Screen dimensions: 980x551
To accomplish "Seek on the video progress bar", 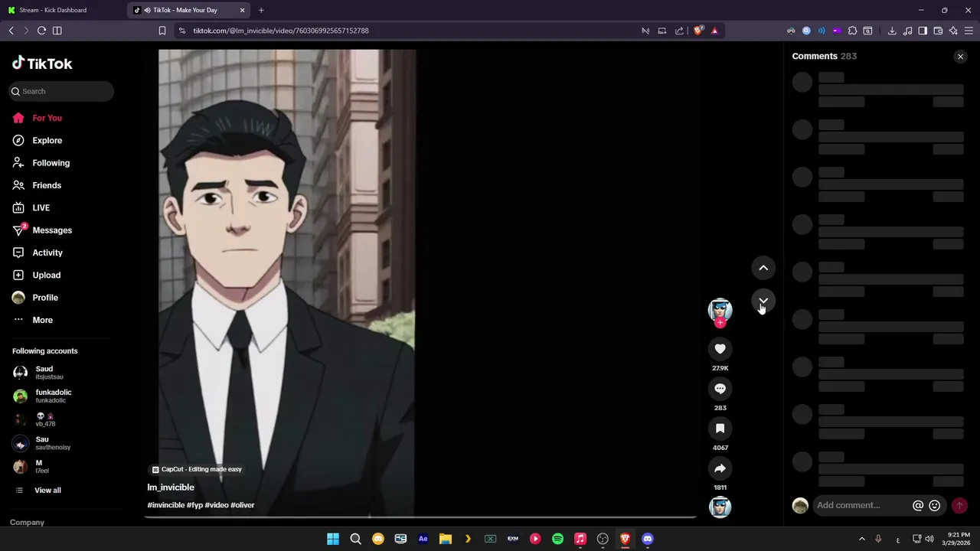I will (421, 517).
